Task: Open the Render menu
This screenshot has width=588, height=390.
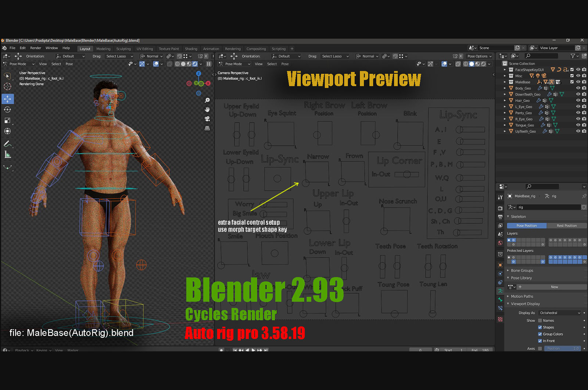Action: coord(36,48)
